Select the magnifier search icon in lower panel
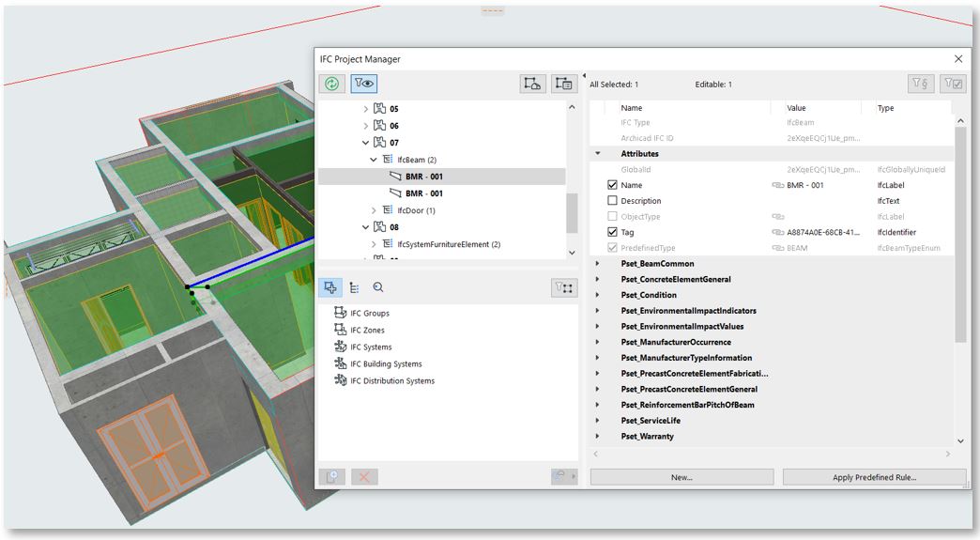980x540 pixels. click(x=377, y=288)
